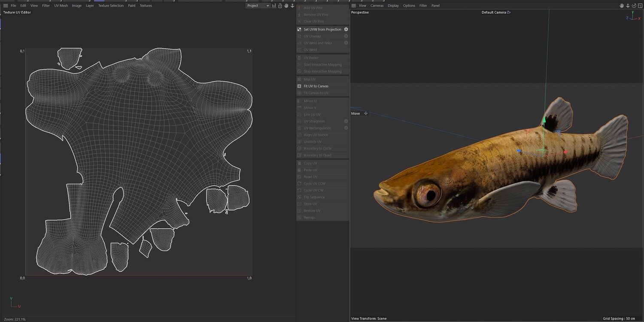Click Cycle UV CW command
Viewport: 644px width, 322px height.
322,190
